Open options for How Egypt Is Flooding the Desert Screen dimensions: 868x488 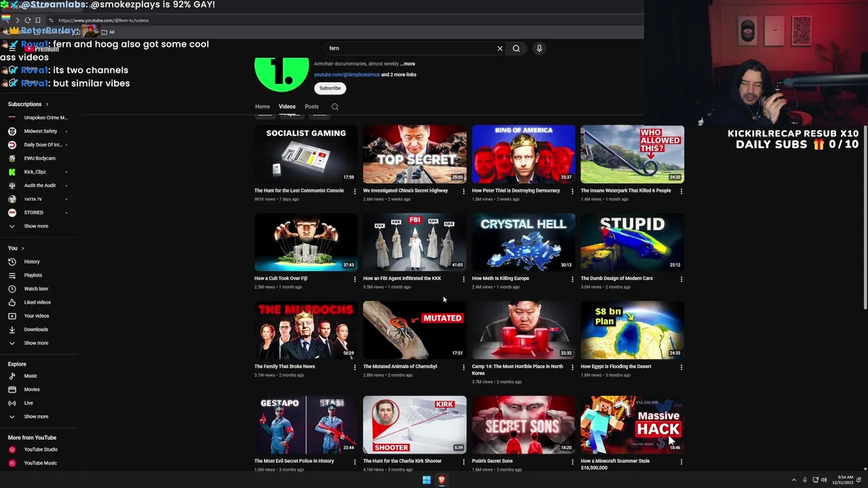[682, 367]
